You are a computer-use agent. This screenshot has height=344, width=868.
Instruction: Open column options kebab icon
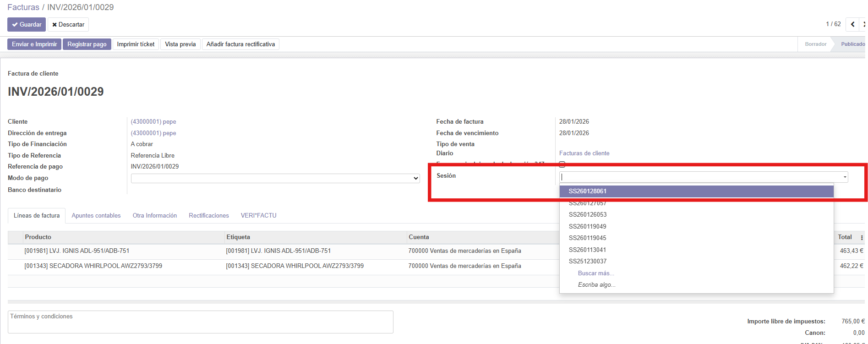862,237
